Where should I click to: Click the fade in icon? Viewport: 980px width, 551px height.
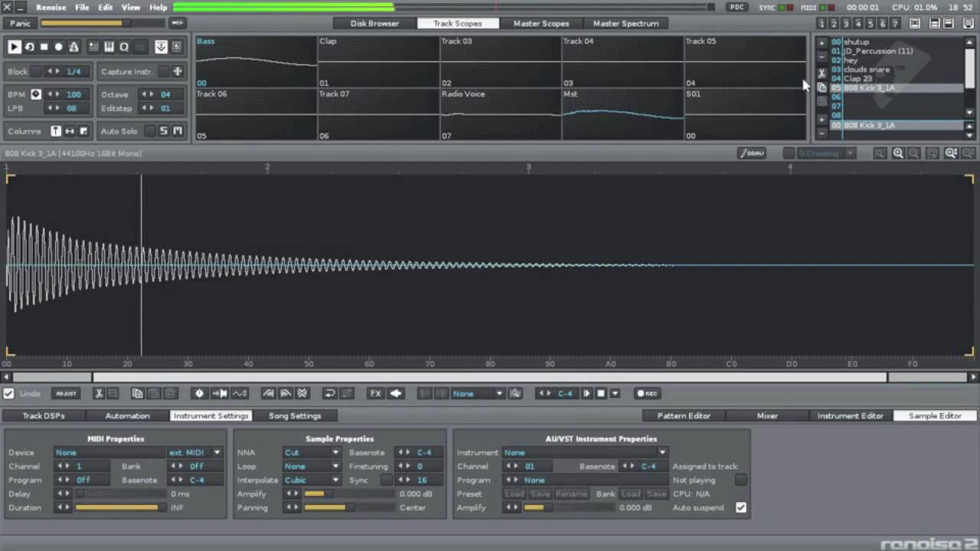point(268,393)
